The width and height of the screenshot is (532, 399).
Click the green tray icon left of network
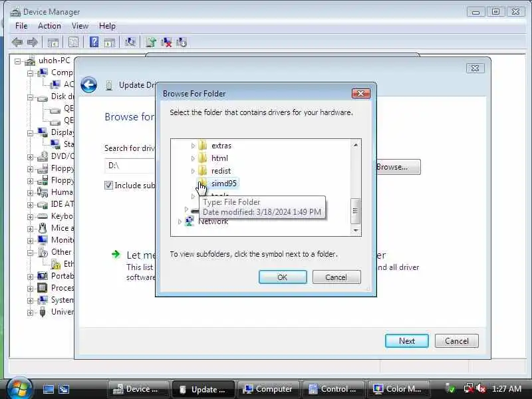pyautogui.click(x=451, y=388)
